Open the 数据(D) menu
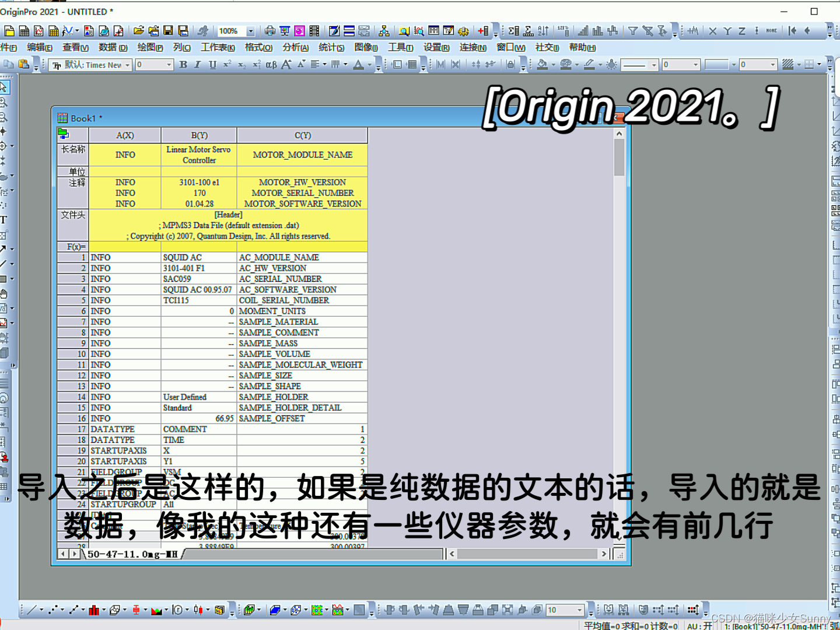840x630 pixels. [x=113, y=48]
